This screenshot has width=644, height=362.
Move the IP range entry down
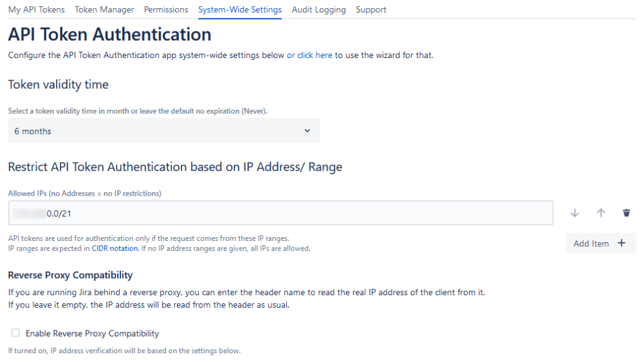574,213
